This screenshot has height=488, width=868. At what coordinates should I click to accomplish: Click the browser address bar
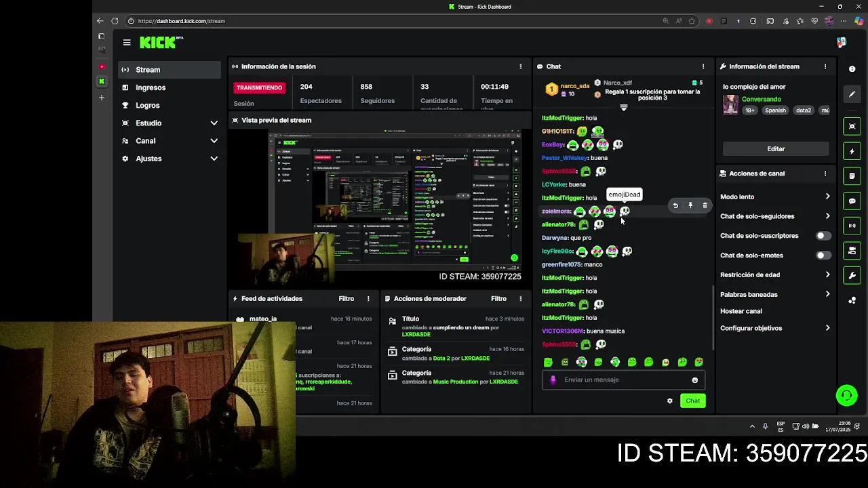(x=393, y=21)
